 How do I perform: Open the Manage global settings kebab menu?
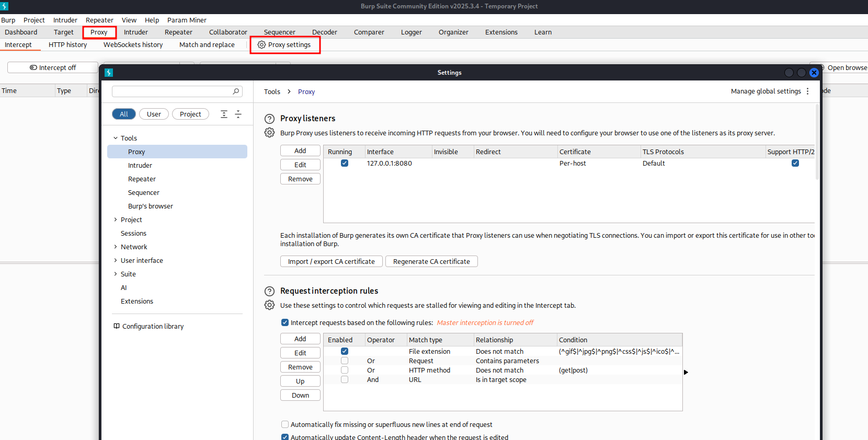pos(807,91)
